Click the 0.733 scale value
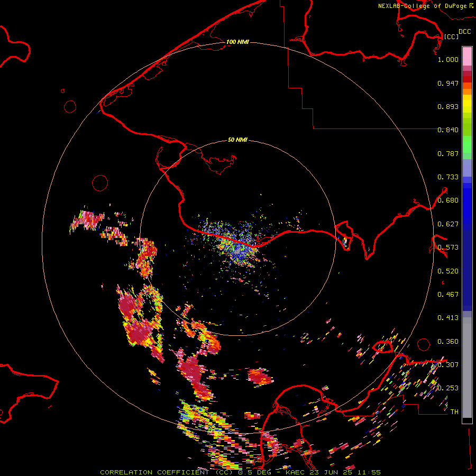476x476 pixels. [x=448, y=177]
